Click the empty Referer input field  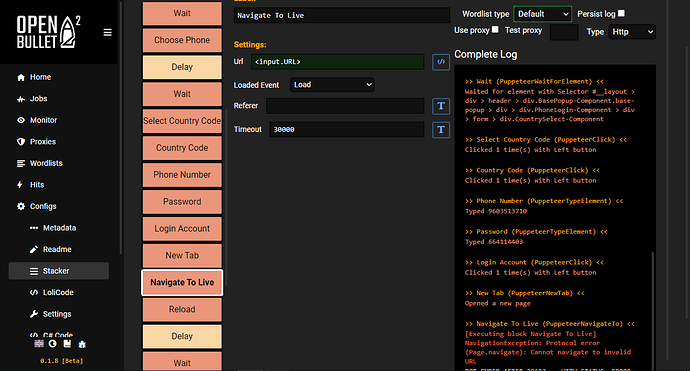point(345,106)
